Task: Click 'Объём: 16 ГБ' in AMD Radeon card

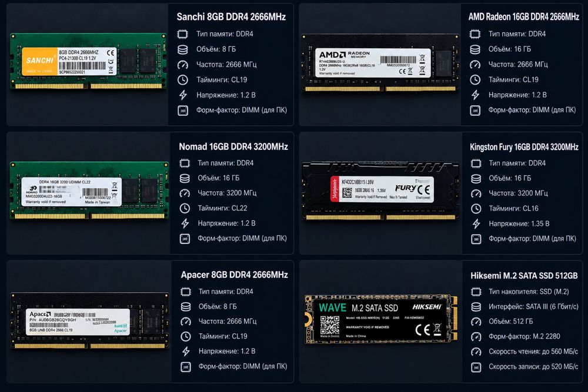Action: pyautogui.click(x=510, y=49)
